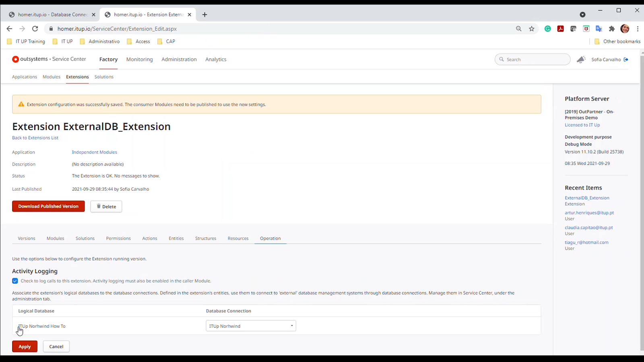Follow the Back to Extensions List link
The image size is (644, 362).
tap(35, 138)
